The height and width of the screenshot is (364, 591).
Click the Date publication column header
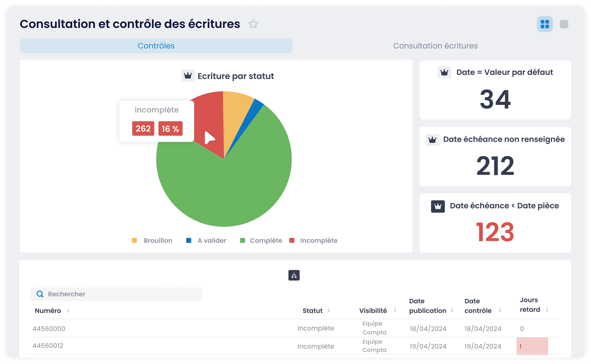427,306
